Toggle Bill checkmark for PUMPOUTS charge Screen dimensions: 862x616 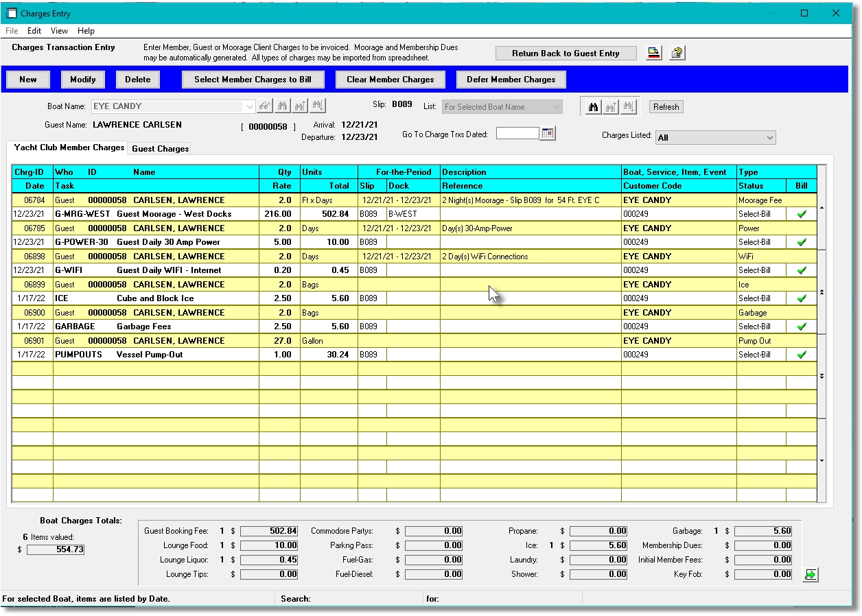pos(801,355)
